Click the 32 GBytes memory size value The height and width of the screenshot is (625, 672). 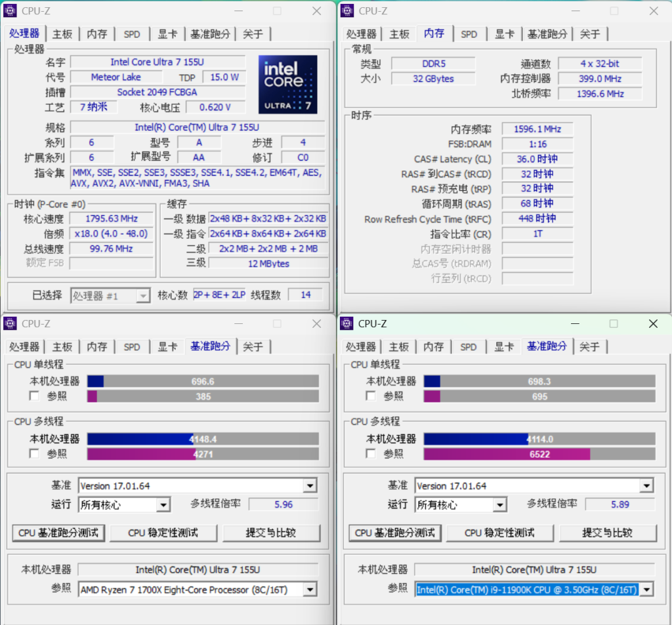[x=433, y=79]
